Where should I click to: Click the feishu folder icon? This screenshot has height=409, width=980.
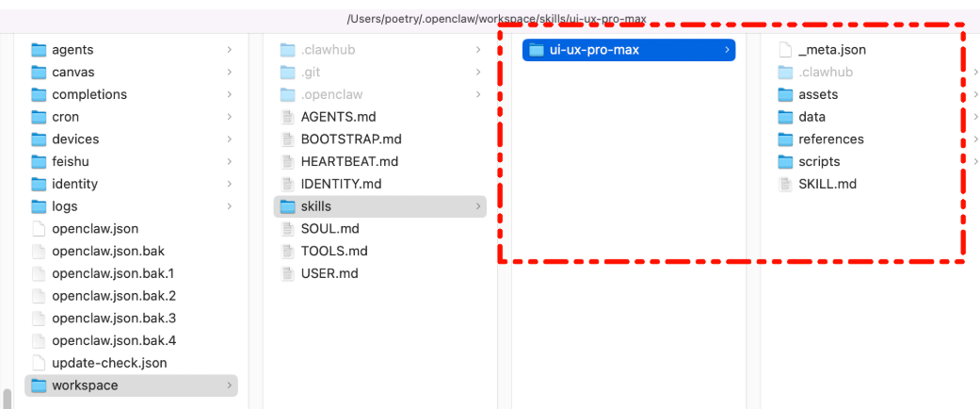[39, 162]
